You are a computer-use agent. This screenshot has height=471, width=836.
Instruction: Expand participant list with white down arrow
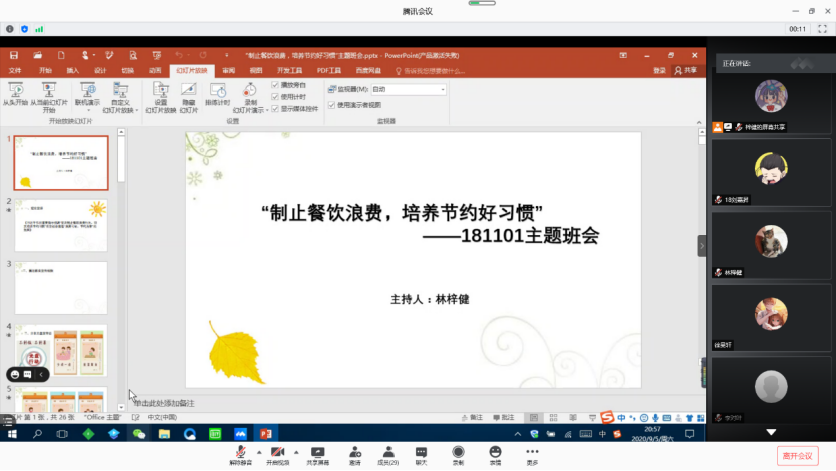771,432
